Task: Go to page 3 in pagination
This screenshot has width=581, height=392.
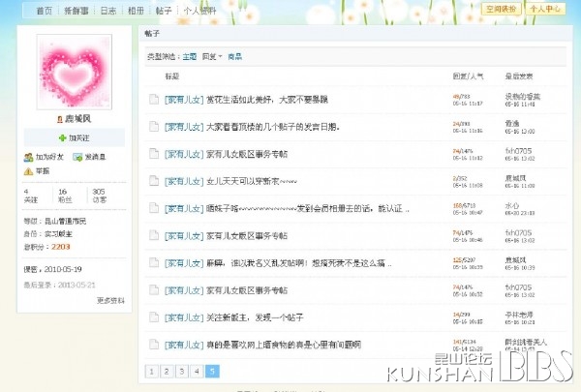Action: pos(182,371)
